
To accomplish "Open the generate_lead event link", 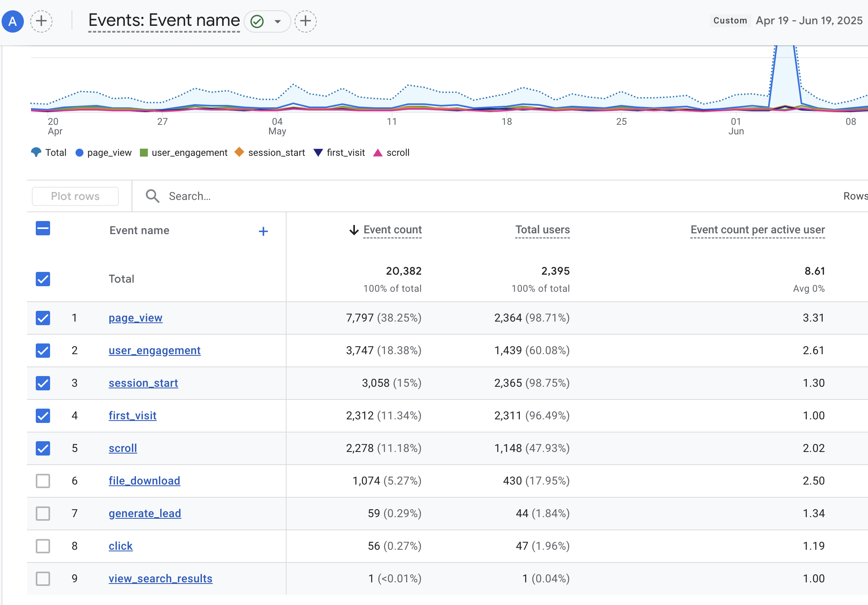I will click(x=145, y=514).
